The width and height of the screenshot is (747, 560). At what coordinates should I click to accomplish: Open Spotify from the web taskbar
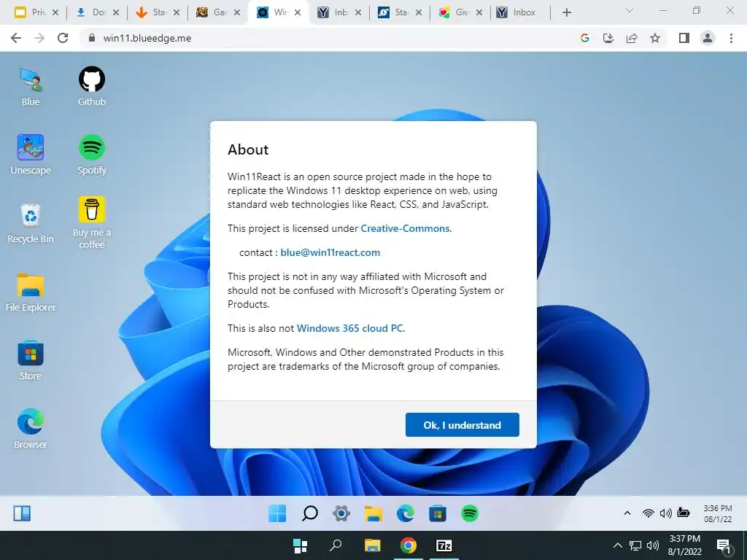[x=470, y=513]
